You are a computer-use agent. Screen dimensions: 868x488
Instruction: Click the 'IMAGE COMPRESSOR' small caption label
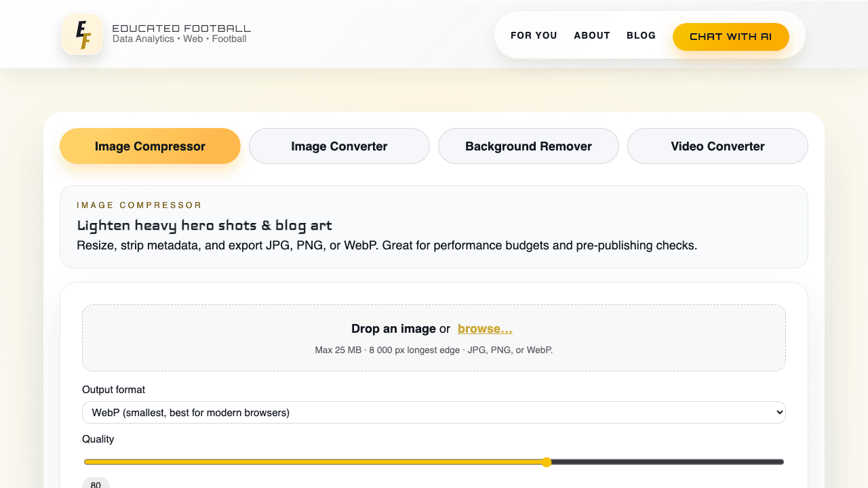pyautogui.click(x=140, y=205)
